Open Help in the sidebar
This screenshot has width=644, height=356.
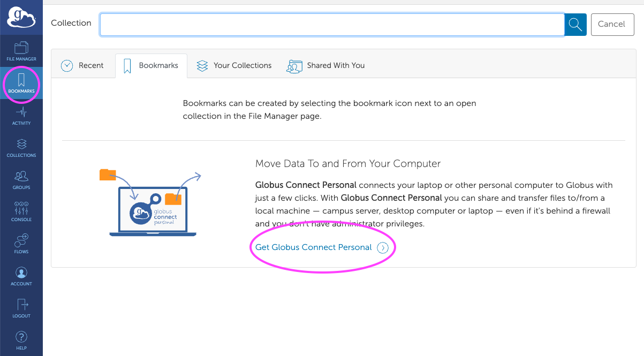point(21,340)
